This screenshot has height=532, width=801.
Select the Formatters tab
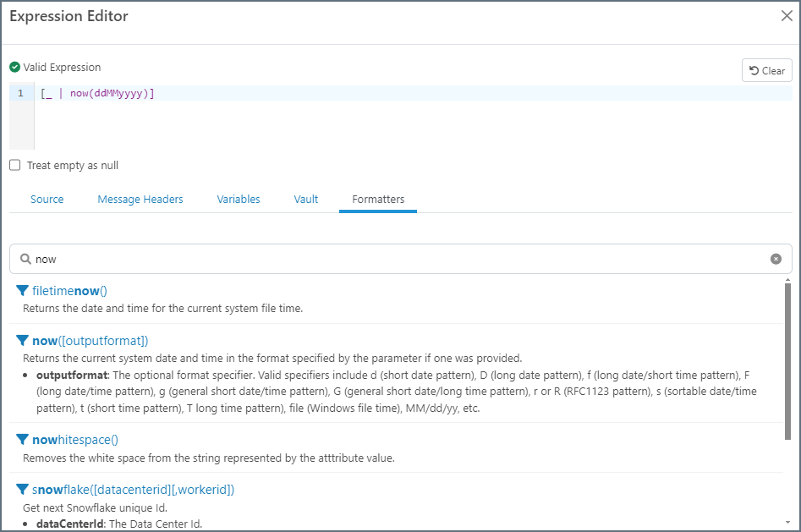click(x=378, y=200)
